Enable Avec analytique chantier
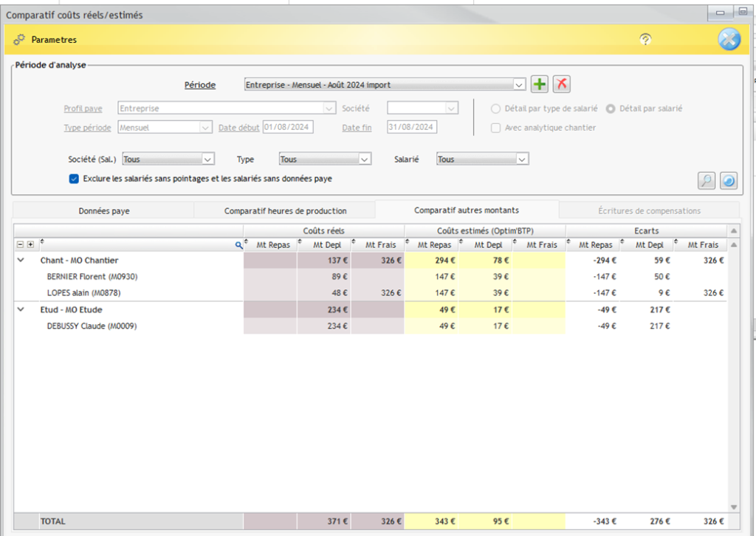This screenshot has width=756, height=536. (x=495, y=128)
